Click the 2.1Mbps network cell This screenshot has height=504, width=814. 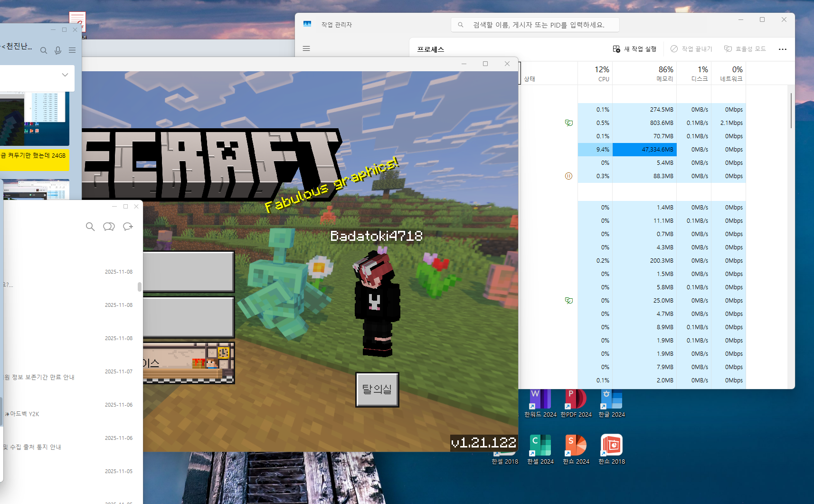tap(729, 123)
